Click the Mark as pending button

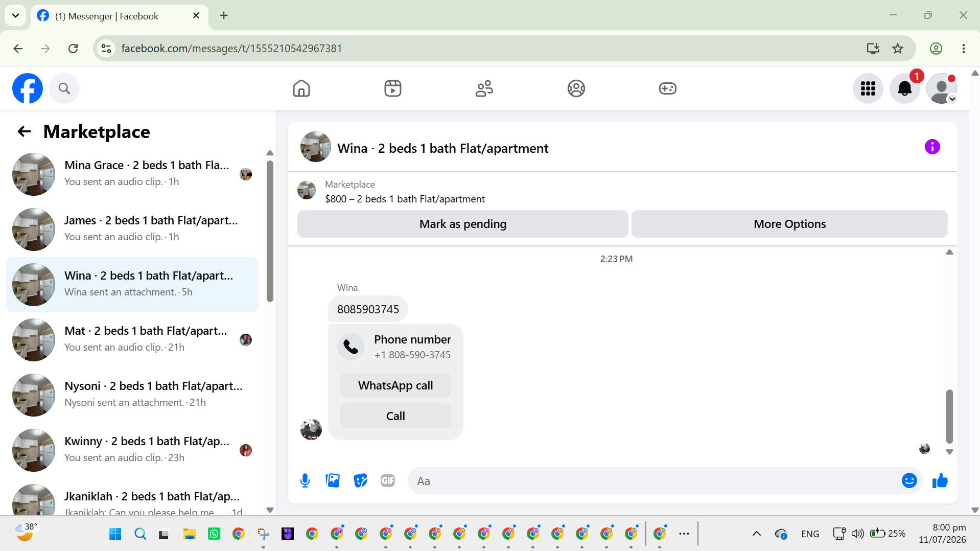462,224
